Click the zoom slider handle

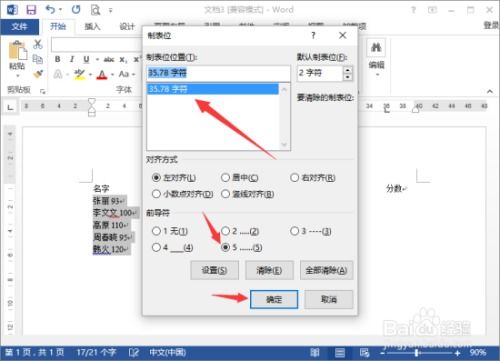tap(417, 353)
